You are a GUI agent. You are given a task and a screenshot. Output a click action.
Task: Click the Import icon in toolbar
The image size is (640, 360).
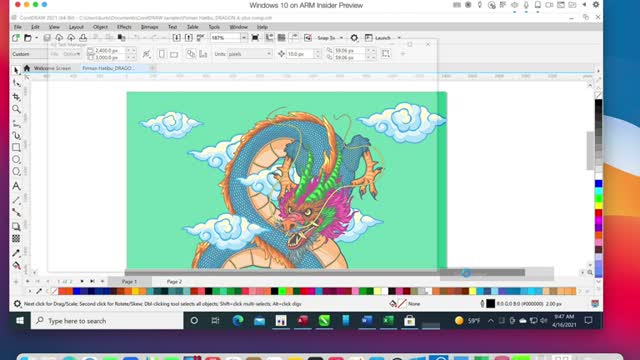[176, 38]
